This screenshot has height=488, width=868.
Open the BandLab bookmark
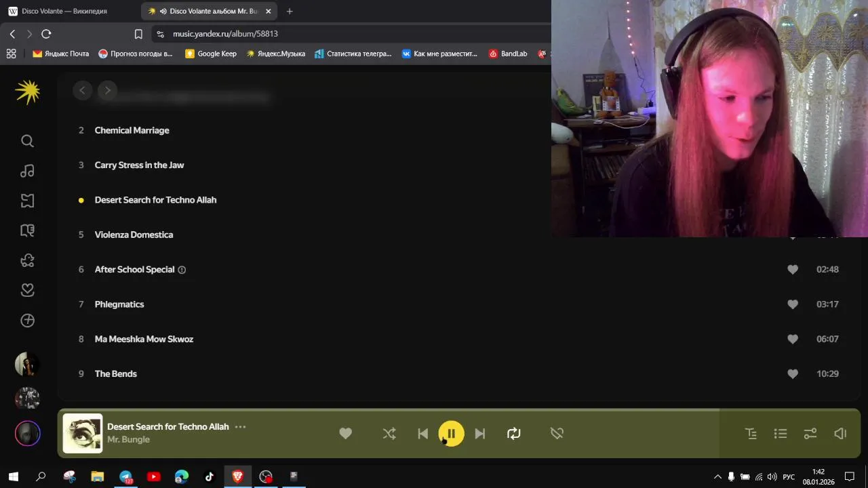[x=508, y=54]
